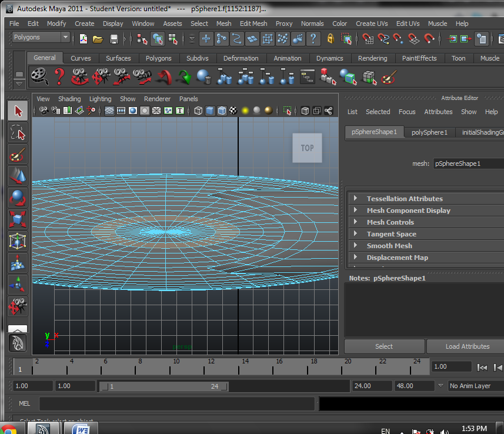The image size is (504, 434).
Task: Activate the Rotate tool sphere icon
Action: point(18,198)
